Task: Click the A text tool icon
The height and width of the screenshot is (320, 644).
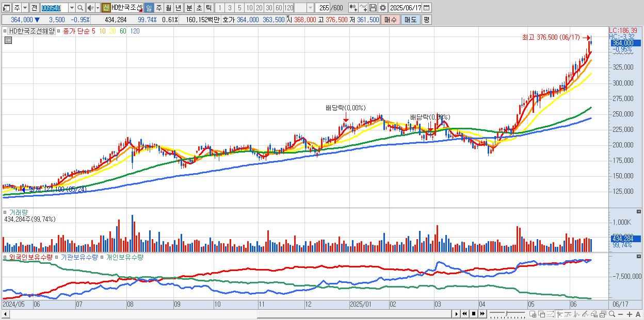Action: (638, 314)
